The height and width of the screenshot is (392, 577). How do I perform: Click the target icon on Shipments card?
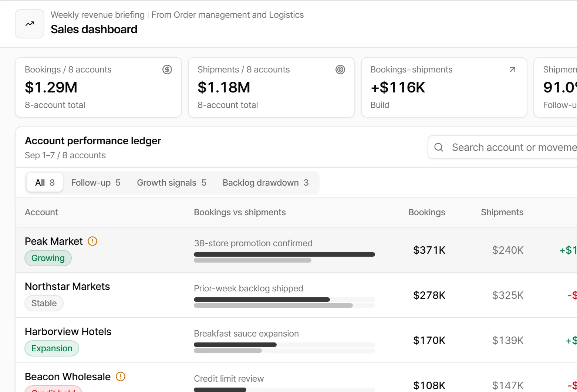[x=340, y=70]
